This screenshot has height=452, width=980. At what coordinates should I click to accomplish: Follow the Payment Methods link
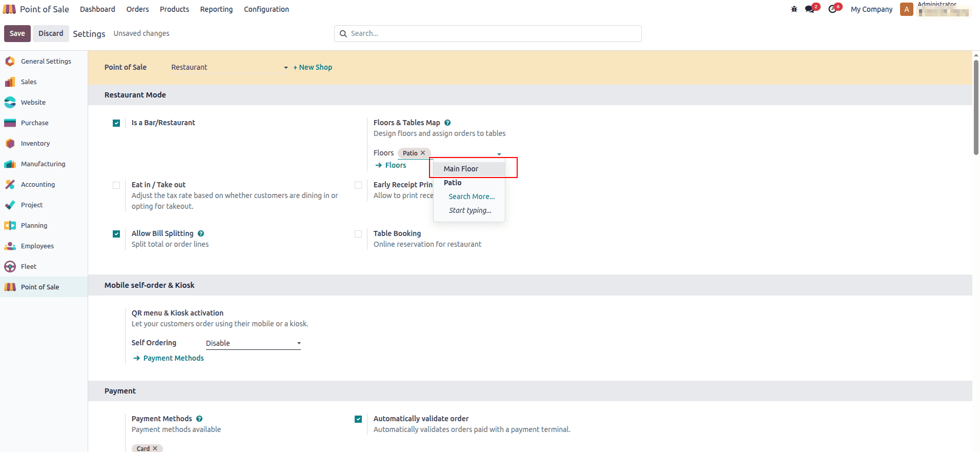tap(173, 358)
